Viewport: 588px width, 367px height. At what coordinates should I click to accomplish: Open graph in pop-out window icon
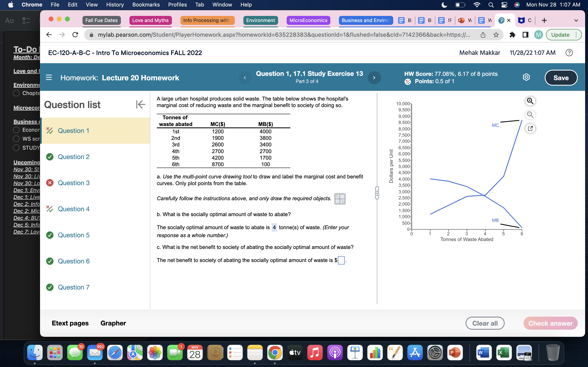point(530,128)
